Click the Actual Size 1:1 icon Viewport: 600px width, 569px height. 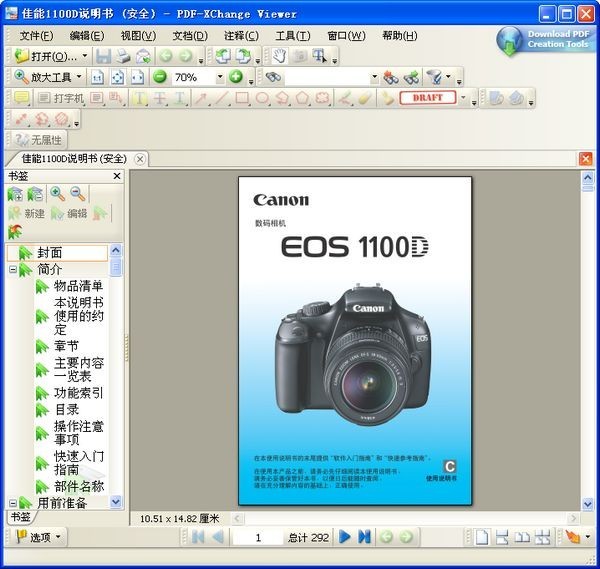click(x=98, y=77)
